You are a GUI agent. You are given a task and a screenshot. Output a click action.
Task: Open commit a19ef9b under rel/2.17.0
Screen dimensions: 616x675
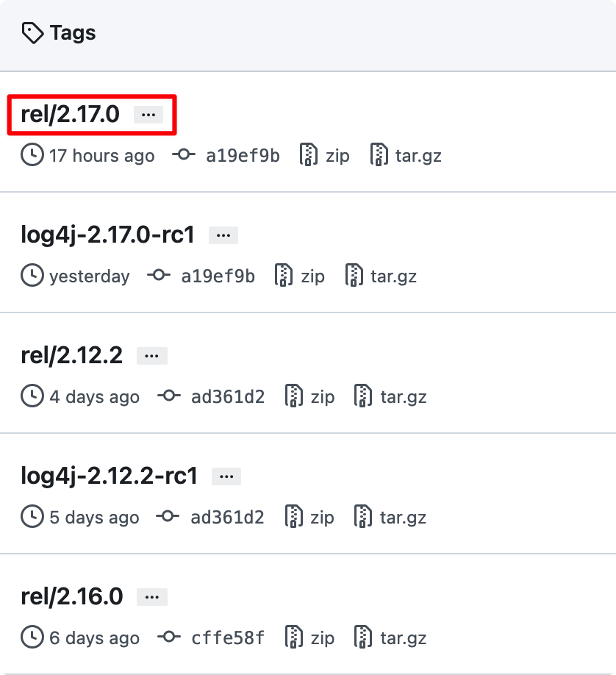click(x=243, y=155)
